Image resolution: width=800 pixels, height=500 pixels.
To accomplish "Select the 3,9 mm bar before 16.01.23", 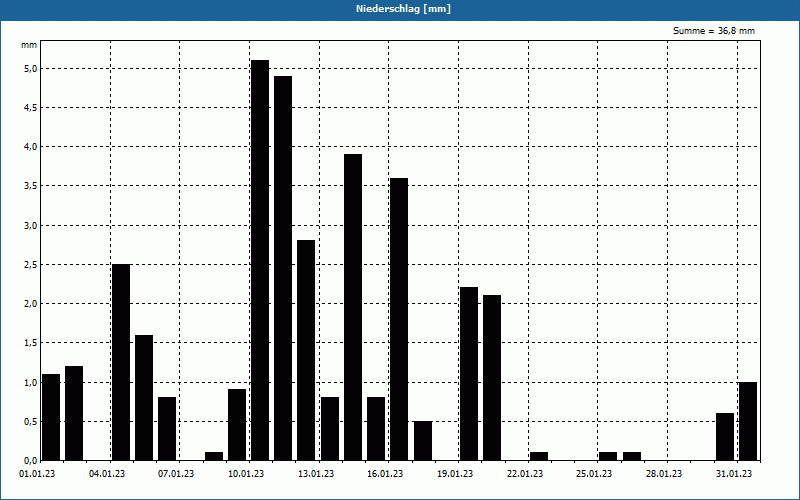I will [353, 307].
